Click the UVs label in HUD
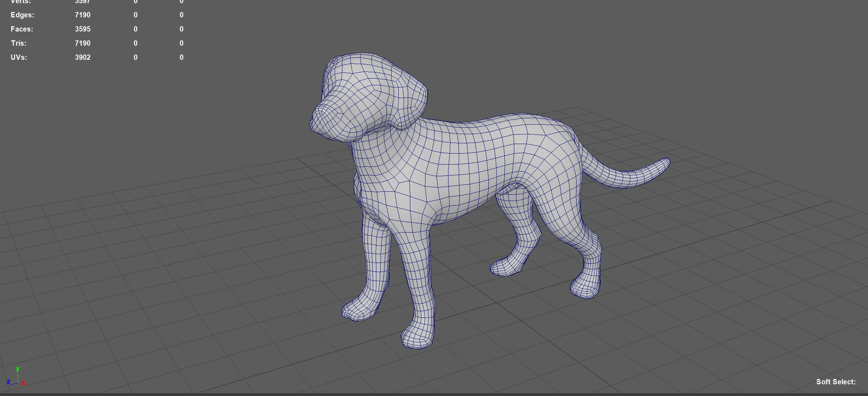Image resolution: width=868 pixels, height=396 pixels. (x=19, y=57)
